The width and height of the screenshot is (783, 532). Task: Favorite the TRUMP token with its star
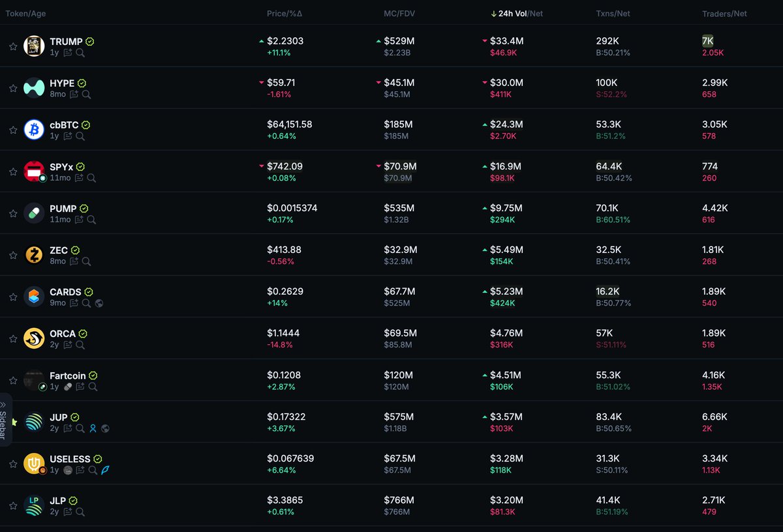point(12,46)
